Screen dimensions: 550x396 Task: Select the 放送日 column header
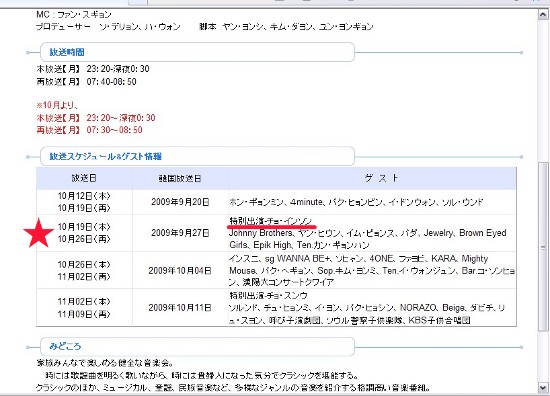click(x=84, y=178)
